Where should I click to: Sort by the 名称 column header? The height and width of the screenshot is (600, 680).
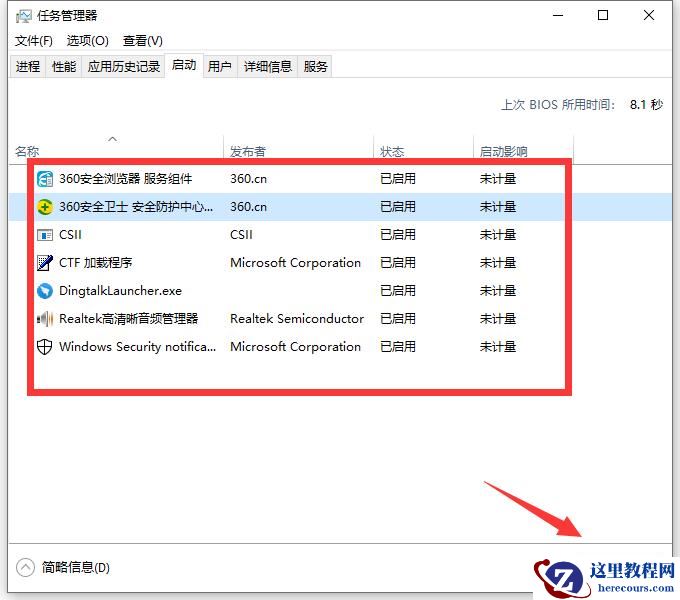click(27, 151)
